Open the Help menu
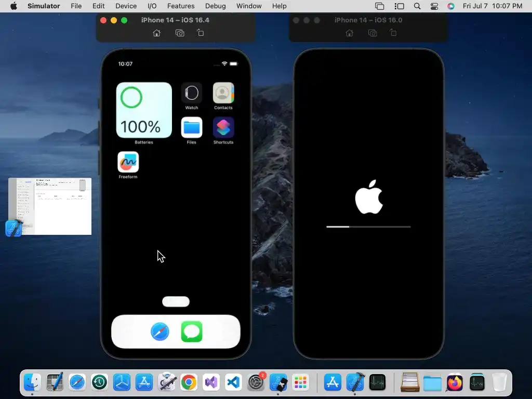 pos(279,6)
